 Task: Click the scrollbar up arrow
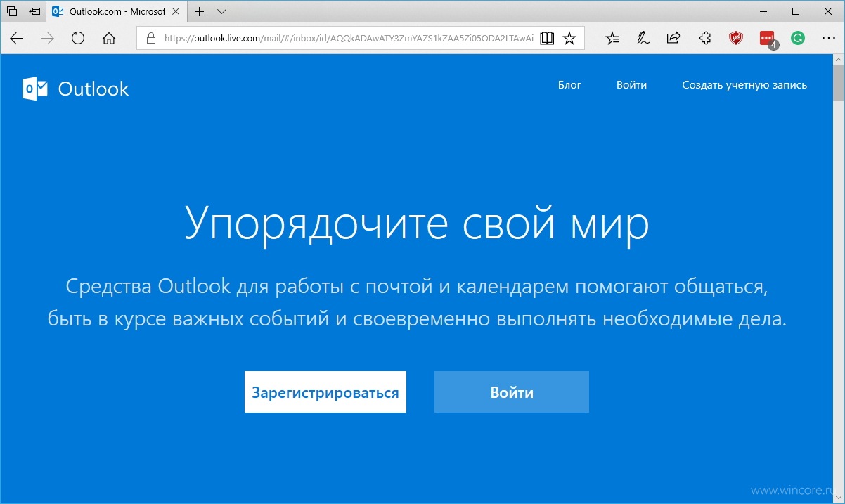click(839, 61)
